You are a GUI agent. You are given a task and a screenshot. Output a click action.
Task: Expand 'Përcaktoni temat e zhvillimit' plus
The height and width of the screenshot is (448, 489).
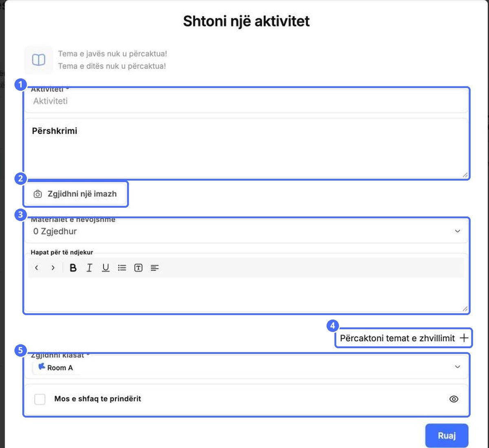pyautogui.click(x=464, y=338)
